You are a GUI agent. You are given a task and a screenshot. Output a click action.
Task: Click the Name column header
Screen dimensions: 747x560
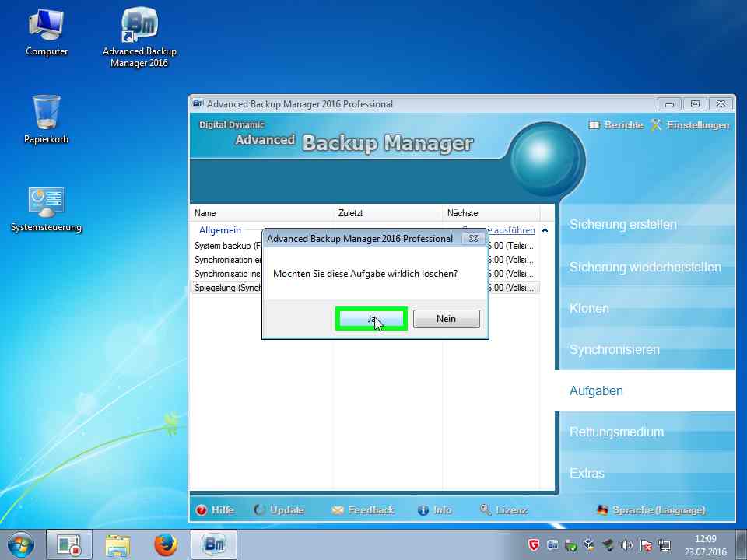[x=261, y=213]
